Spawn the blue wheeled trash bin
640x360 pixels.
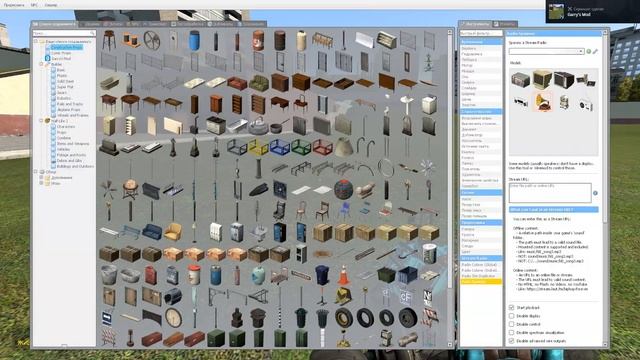coord(322,275)
